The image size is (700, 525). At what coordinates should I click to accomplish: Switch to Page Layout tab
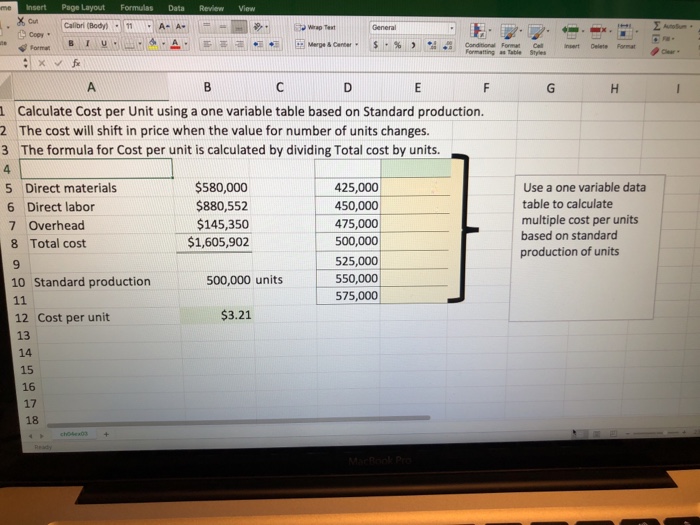[83, 7]
